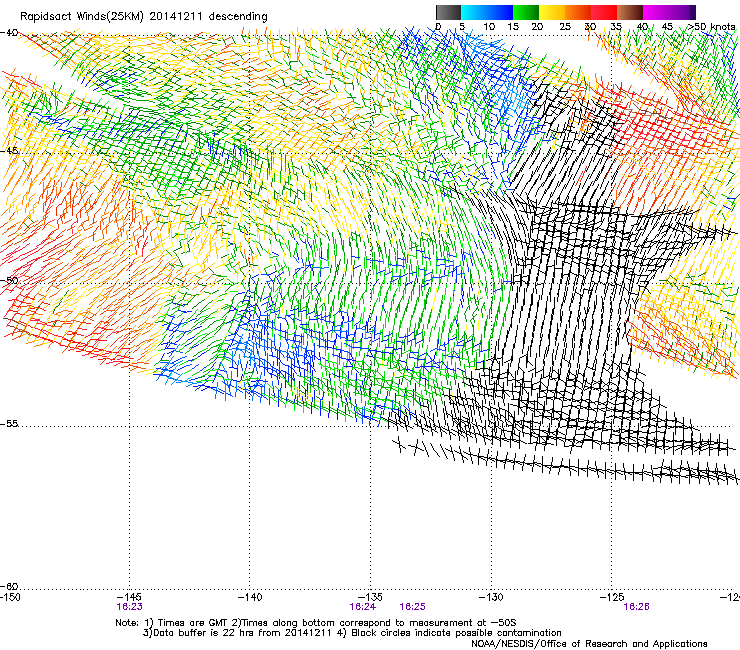Viewport: 740px width, 650px height.
Task: Click the -40 latitude axis label
Action: (x=9, y=33)
